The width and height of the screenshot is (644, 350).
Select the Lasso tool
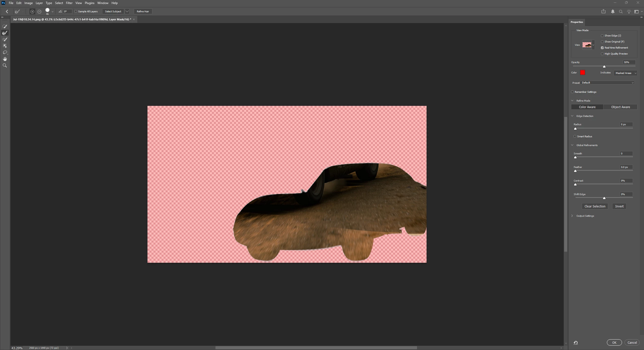pyautogui.click(x=5, y=52)
